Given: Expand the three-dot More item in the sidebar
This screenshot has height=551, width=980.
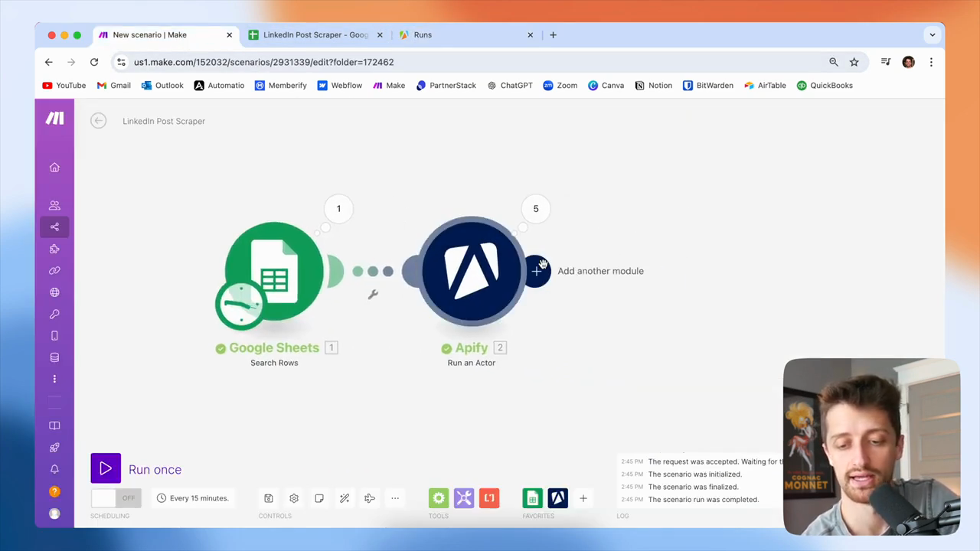Looking at the screenshot, I should pyautogui.click(x=54, y=379).
